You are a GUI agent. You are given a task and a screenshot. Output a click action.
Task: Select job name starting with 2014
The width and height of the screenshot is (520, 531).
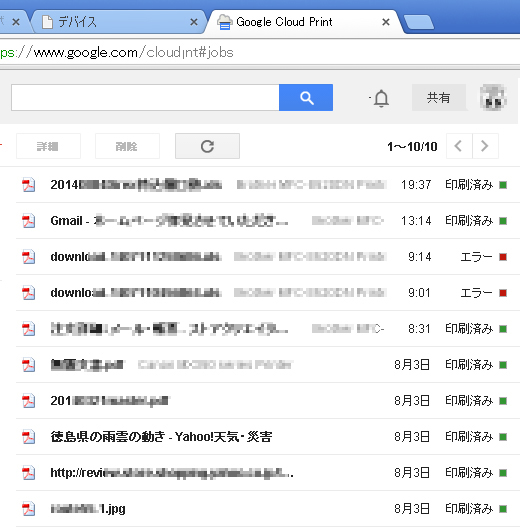(x=136, y=185)
